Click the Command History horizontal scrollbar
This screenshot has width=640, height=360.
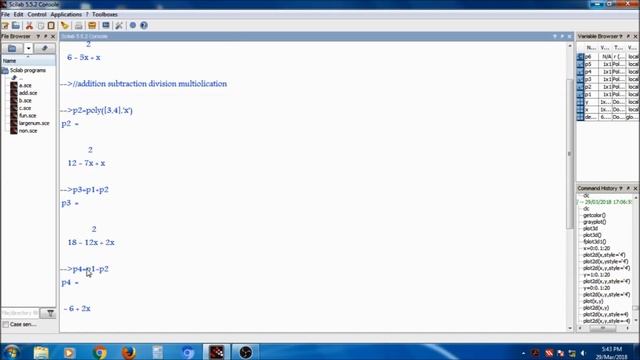click(x=603, y=328)
